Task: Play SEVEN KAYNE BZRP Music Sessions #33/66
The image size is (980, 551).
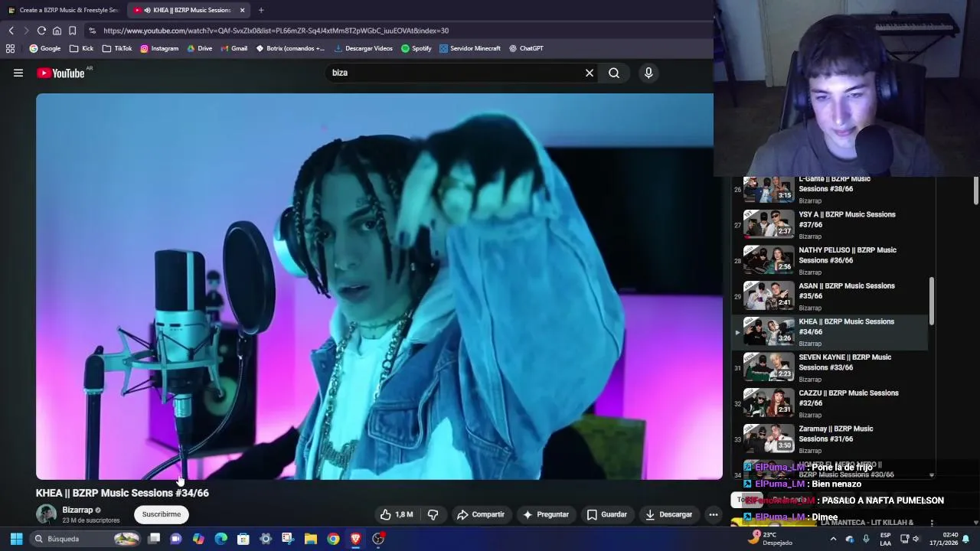Action: [831, 367]
